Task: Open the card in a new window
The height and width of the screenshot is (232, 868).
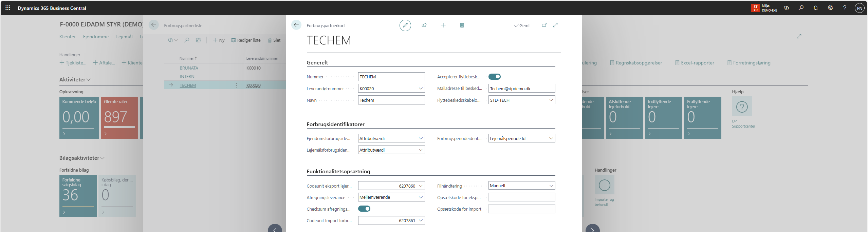Action: (x=544, y=25)
